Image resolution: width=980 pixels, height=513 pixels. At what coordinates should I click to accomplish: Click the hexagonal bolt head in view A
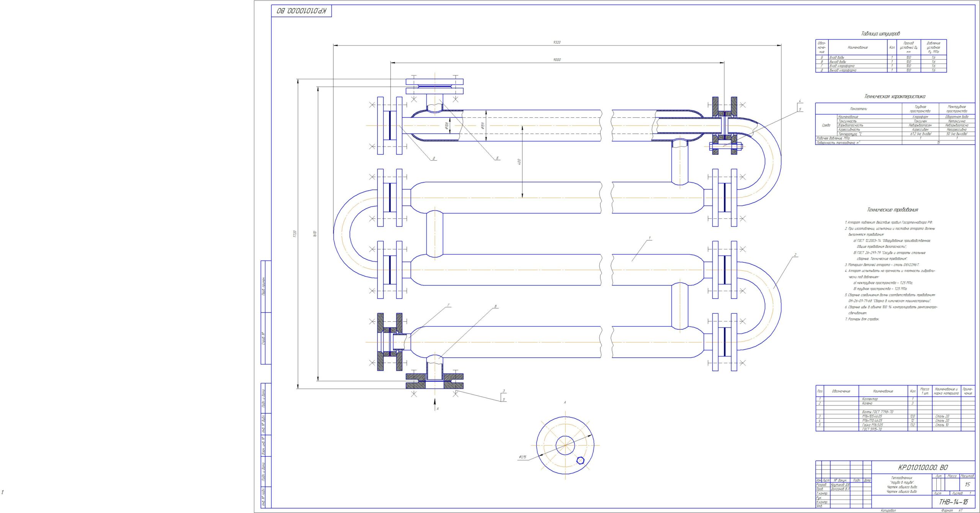pyautogui.click(x=580, y=460)
